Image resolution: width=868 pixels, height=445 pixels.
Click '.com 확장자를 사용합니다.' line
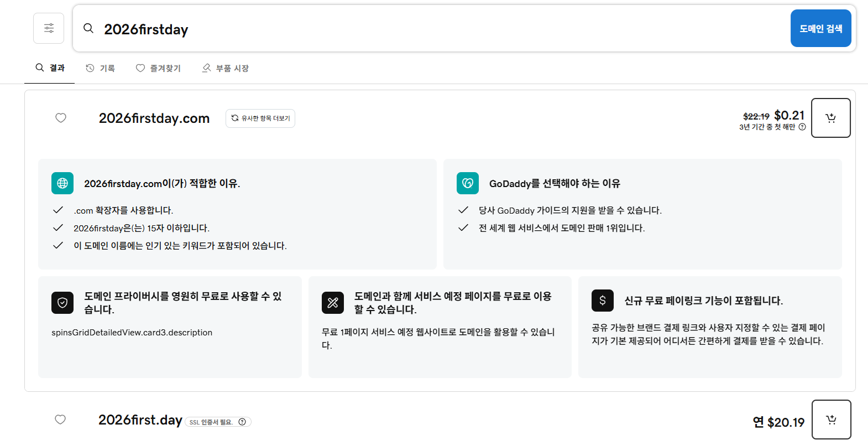click(123, 210)
